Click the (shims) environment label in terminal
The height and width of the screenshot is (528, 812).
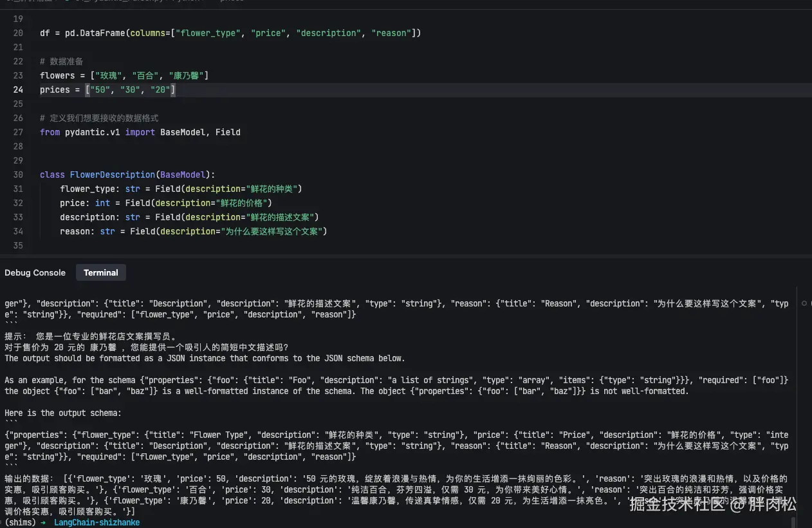[x=19, y=522]
